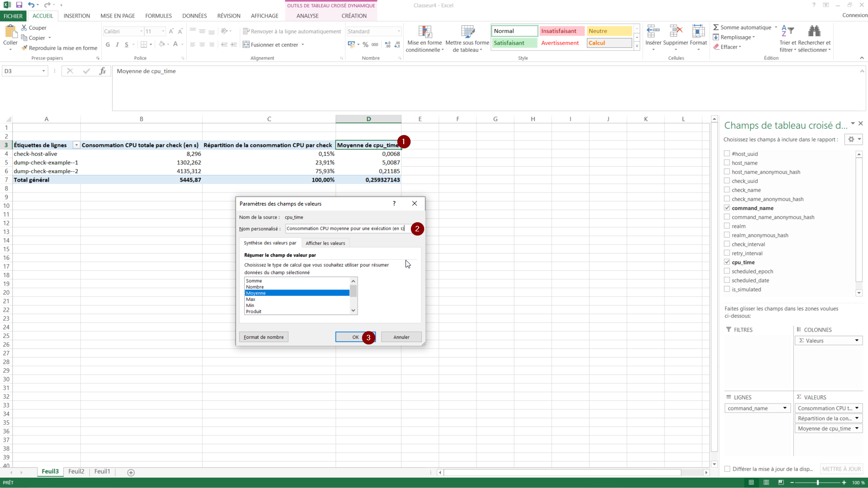The width and height of the screenshot is (868, 488).
Task: Click the Format de nombre button
Action: (264, 337)
